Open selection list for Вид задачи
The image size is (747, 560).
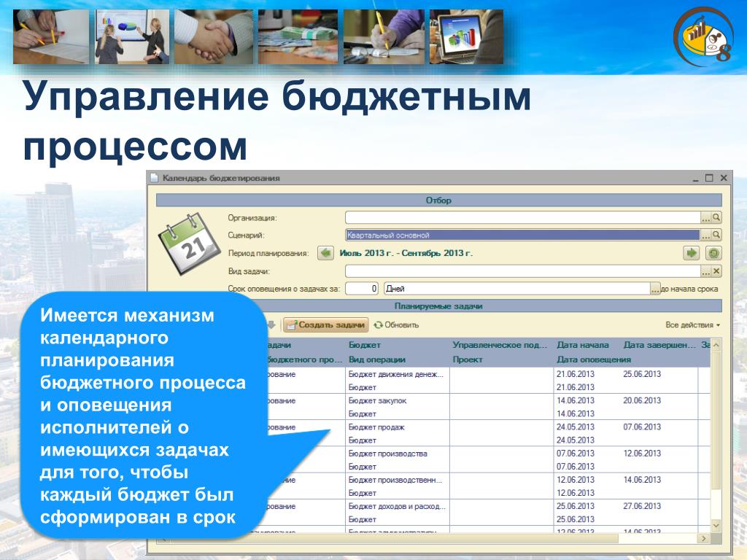[705, 271]
